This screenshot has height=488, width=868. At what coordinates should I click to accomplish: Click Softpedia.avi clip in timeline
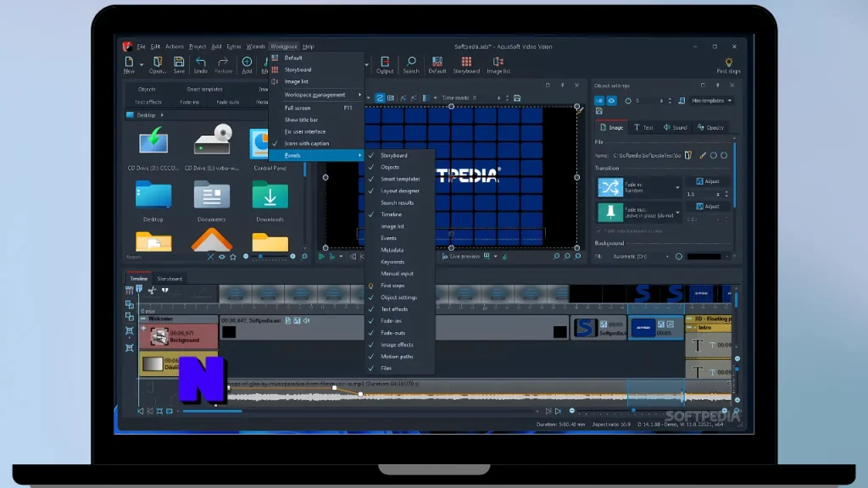point(292,327)
